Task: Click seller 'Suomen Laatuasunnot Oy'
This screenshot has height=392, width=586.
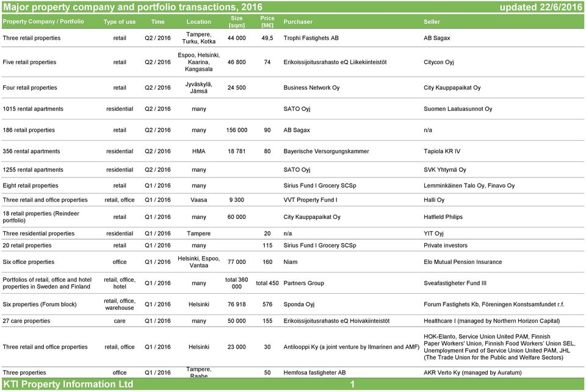Action: pyautogui.click(x=458, y=109)
